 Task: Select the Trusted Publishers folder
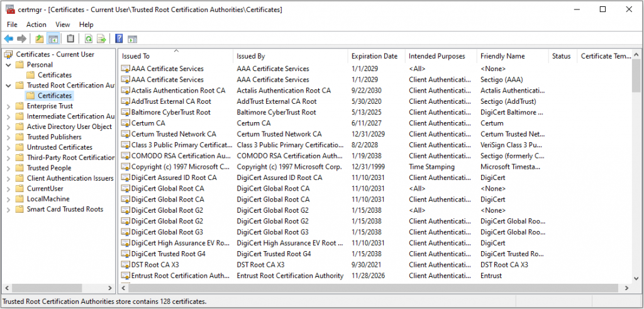click(x=54, y=137)
